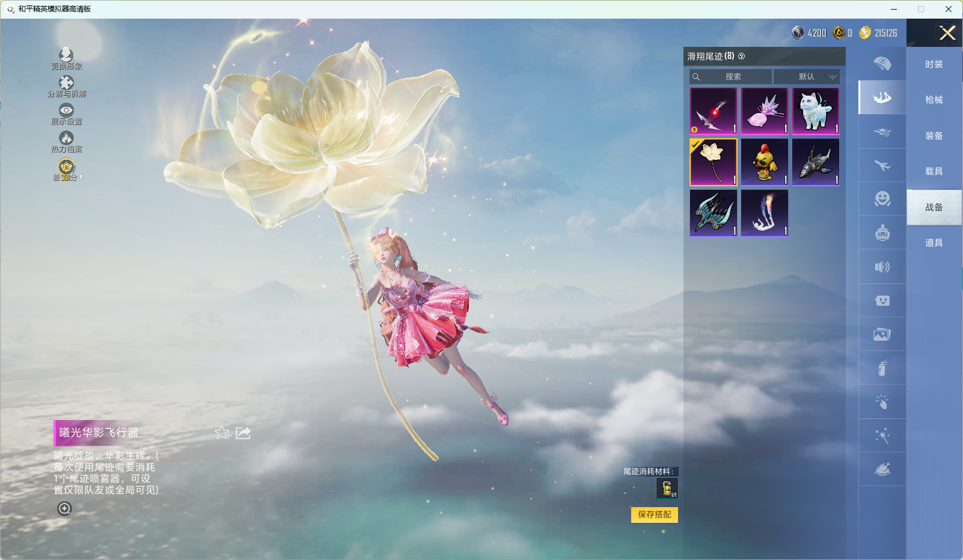963x560 pixels.
Task: Switch to the 道具 tab
Action: tap(934, 243)
